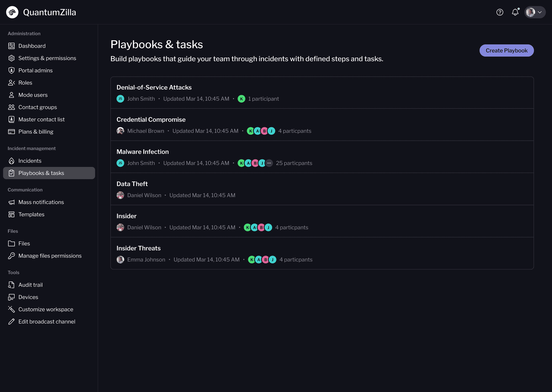Click the Create Playbook button
The image size is (552, 392).
click(506, 51)
